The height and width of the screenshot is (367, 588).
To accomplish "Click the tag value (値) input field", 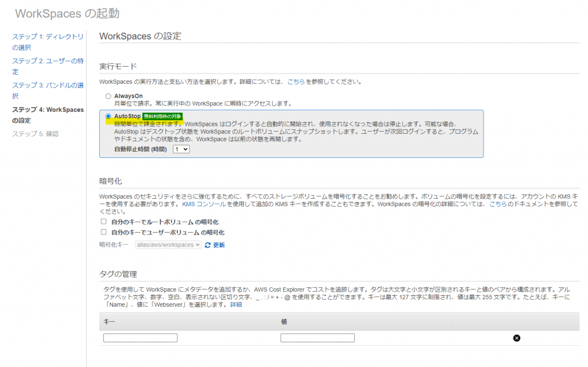I will pos(318,338).
